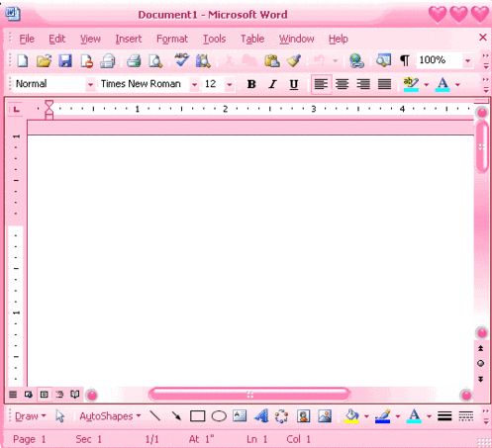The image size is (492, 448).
Task: Toggle underline formatting
Action: [x=294, y=84]
